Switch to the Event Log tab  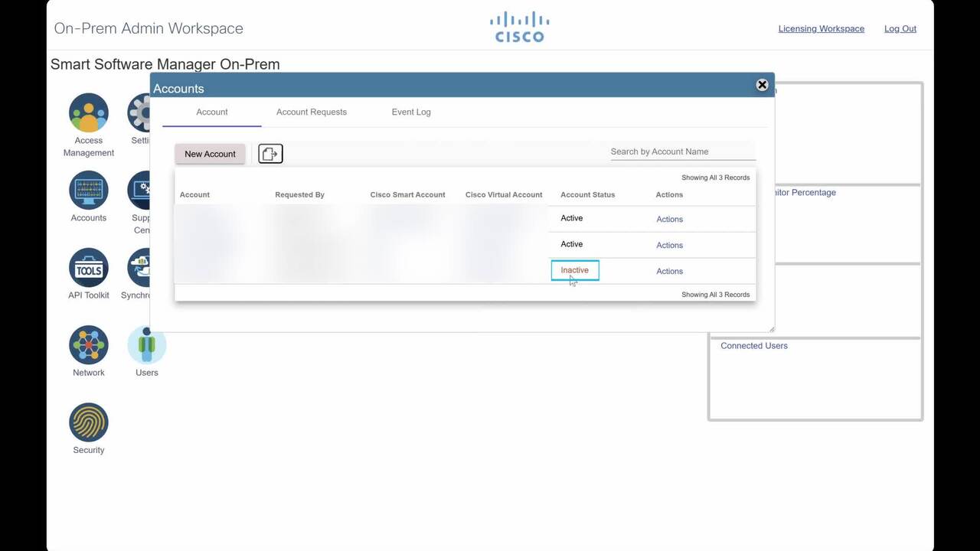[411, 112]
